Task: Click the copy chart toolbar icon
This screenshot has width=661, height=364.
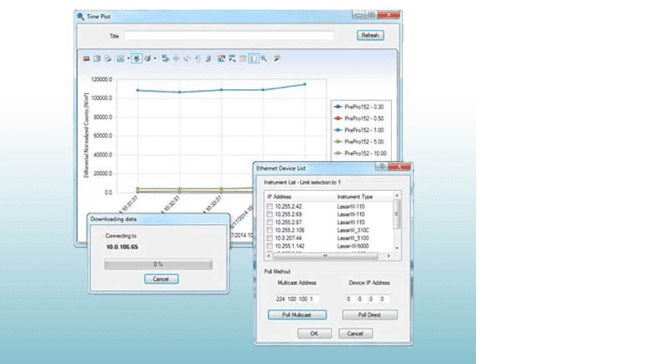Action: pyautogui.click(x=97, y=59)
